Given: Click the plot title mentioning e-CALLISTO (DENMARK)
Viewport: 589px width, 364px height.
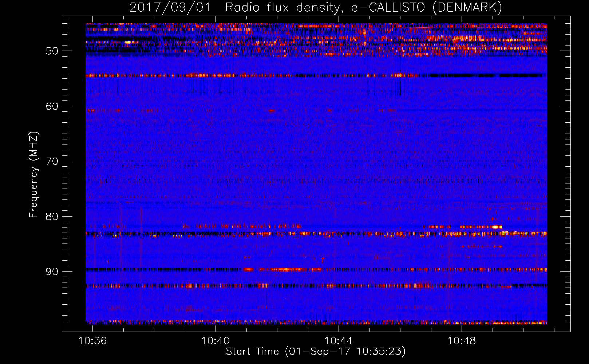Looking at the screenshot, I should pyautogui.click(x=316, y=7).
